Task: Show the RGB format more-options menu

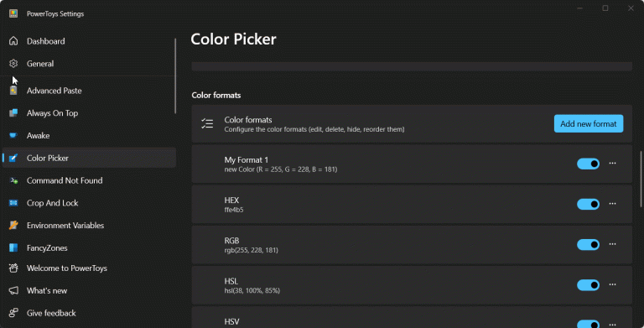Action: [612, 244]
